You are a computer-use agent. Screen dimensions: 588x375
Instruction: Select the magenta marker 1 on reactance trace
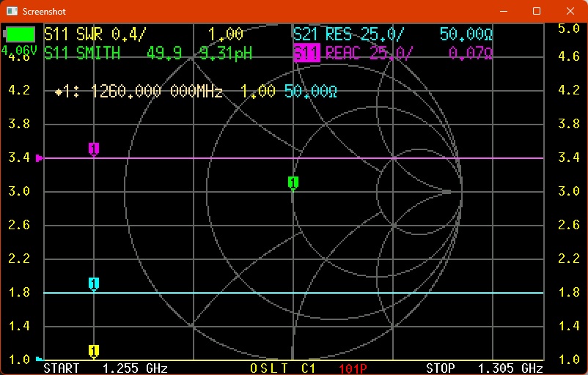point(94,149)
